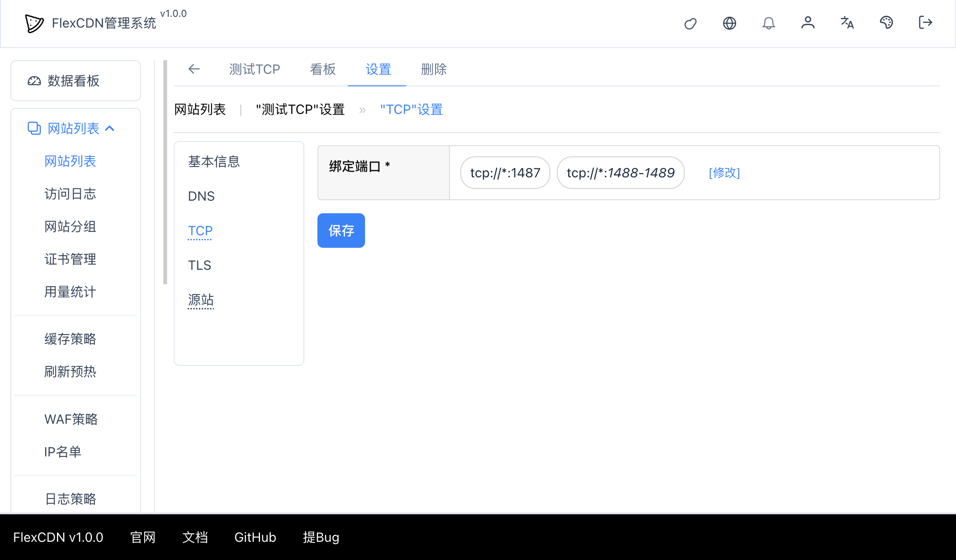Click the logout icon in header
Viewport: 956px width, 560px height.
(x=925, y=23)
